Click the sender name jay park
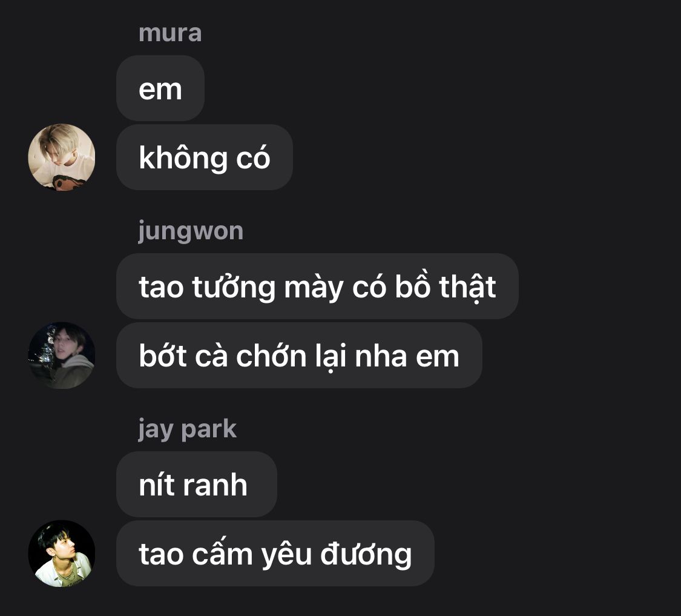 188,429
